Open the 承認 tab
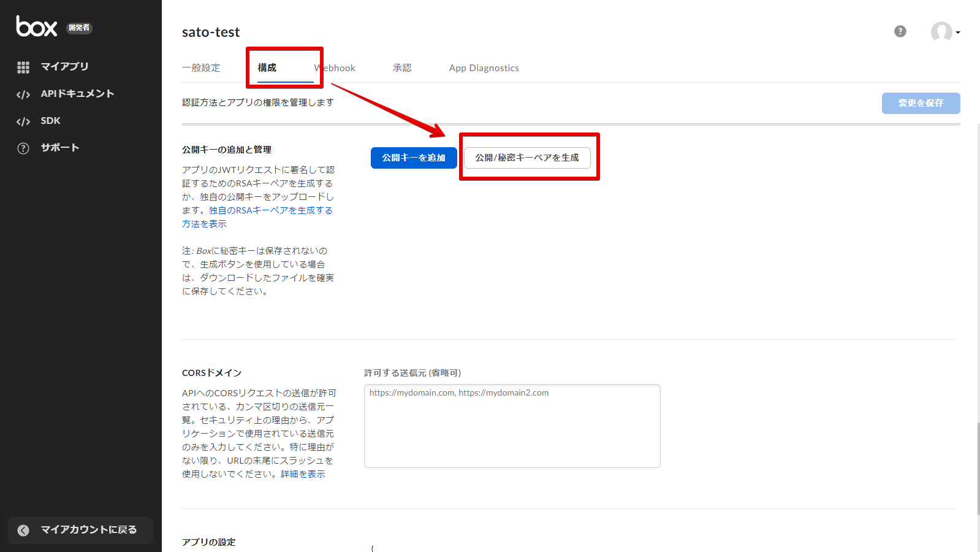The width and height of the screenshot is (980, 552). (402, 68)
